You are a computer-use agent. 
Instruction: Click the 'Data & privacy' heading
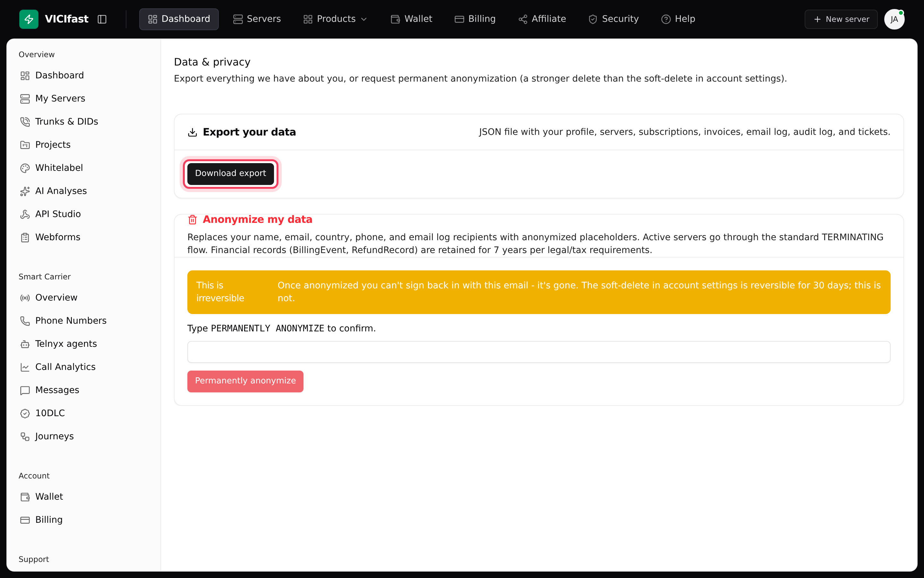[x=212, y=62]
